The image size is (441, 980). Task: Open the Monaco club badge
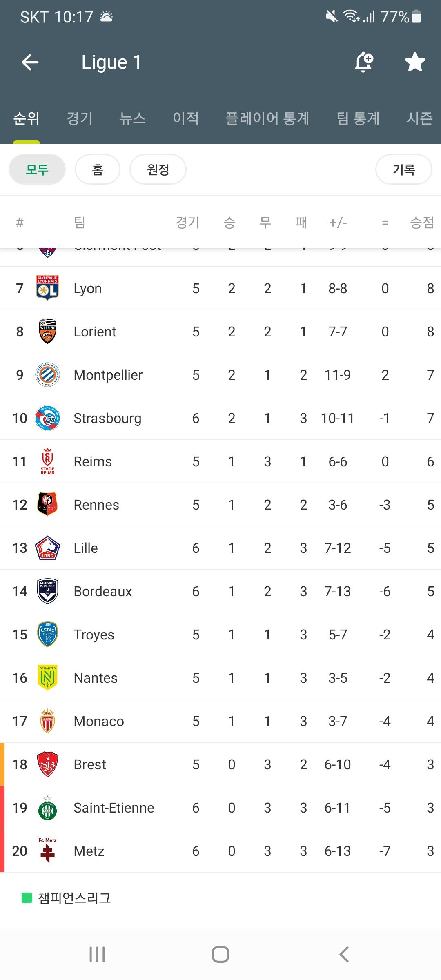(47, 721)
